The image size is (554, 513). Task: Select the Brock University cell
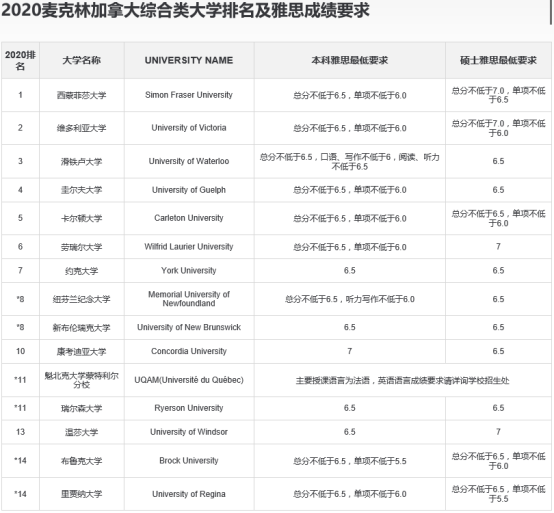(x=189, y=461)
